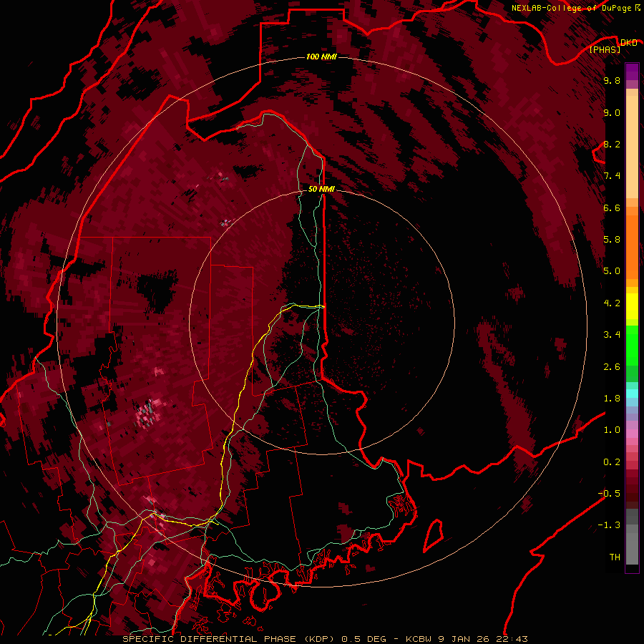Pick the orange color bar segment
This screenshot has height=644, width=644.
632,248
